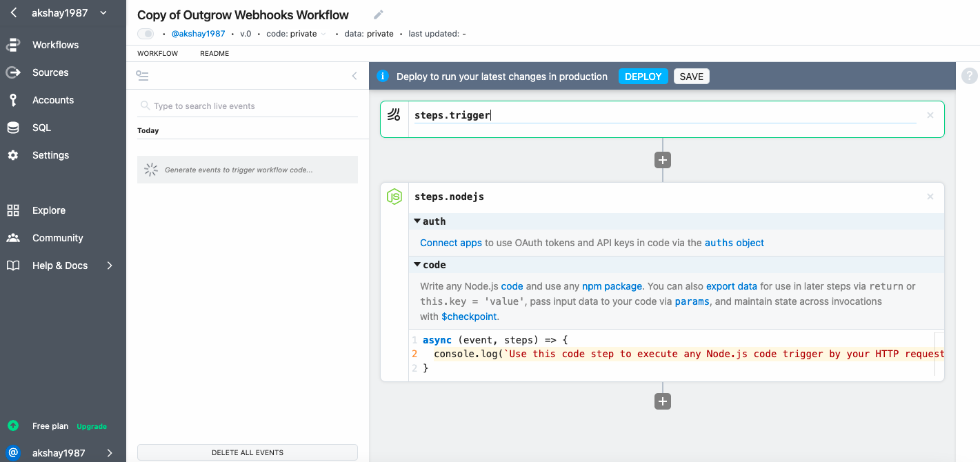
Task: Click the DEPLOY button
Action: click(x=643, y=77)
